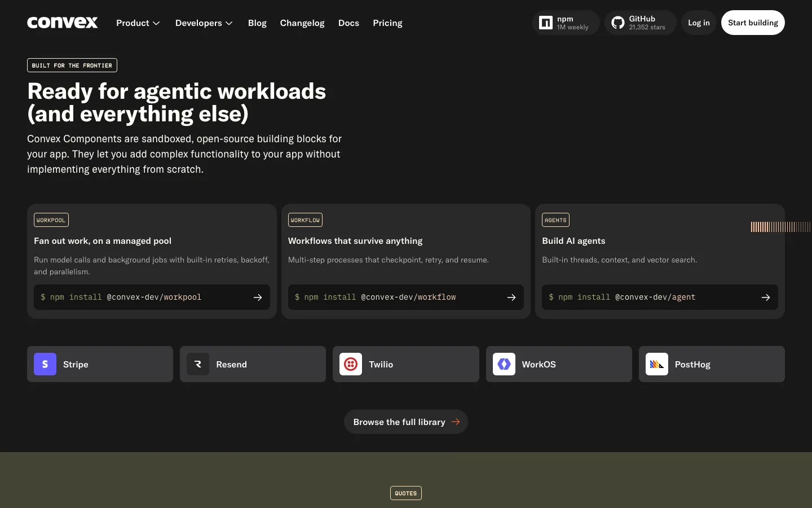Click the Stripe logo icon
812x508 pixels.
click(x=45, y=364)
